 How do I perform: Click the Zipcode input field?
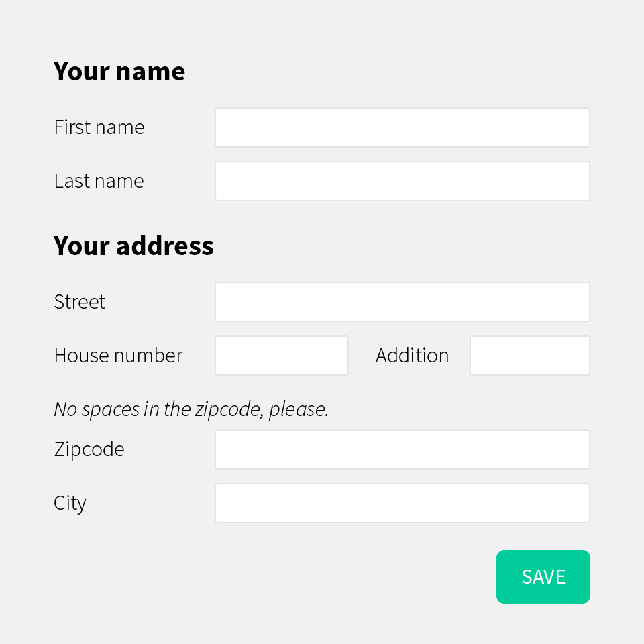point(402,449)
